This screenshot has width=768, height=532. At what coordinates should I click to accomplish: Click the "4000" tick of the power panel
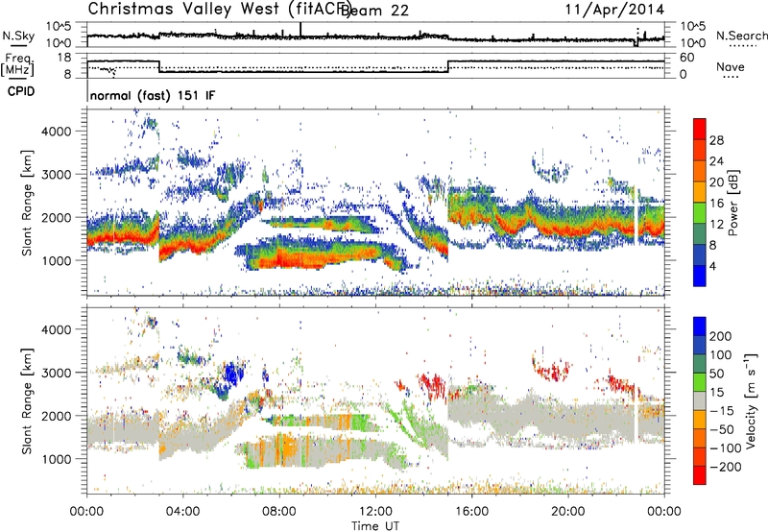56,132
